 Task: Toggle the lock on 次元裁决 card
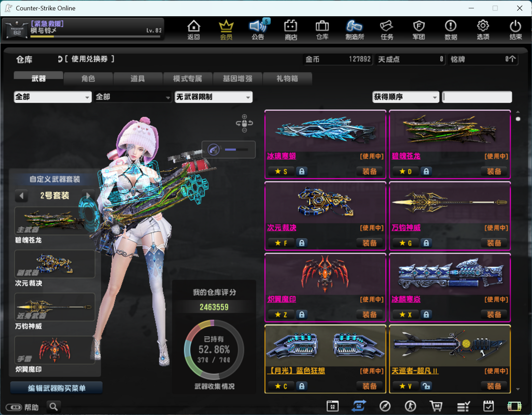(x=301, y=243)
